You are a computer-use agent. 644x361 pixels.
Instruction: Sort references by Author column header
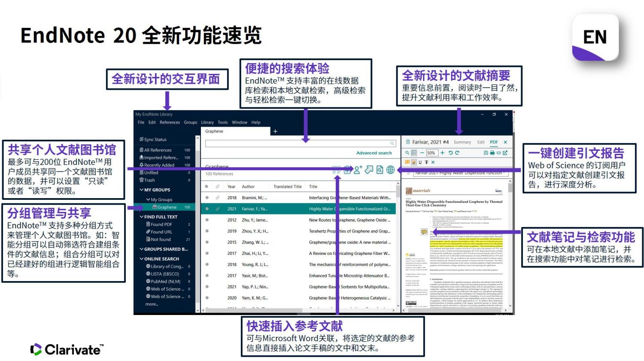click(x=248, y=187)
